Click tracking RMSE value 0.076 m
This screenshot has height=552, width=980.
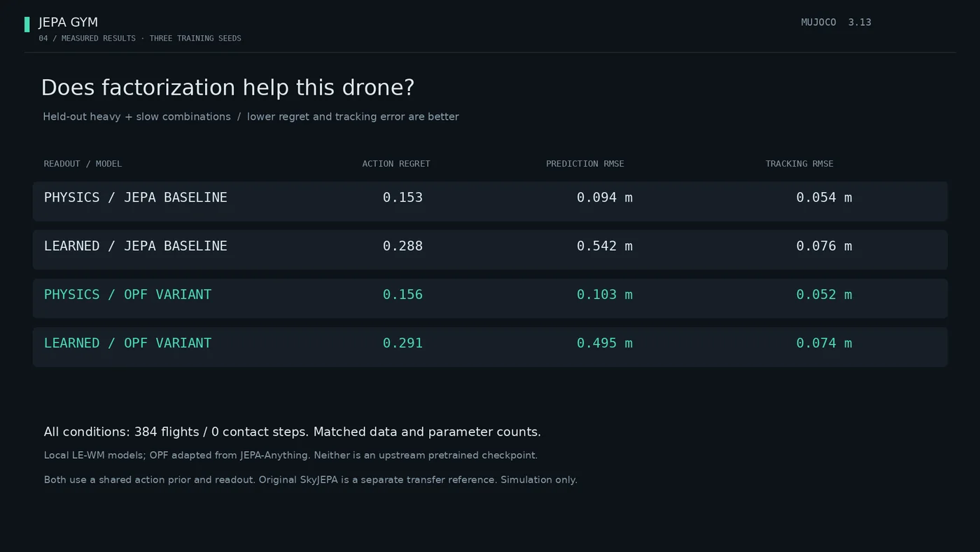click(824, 246)
